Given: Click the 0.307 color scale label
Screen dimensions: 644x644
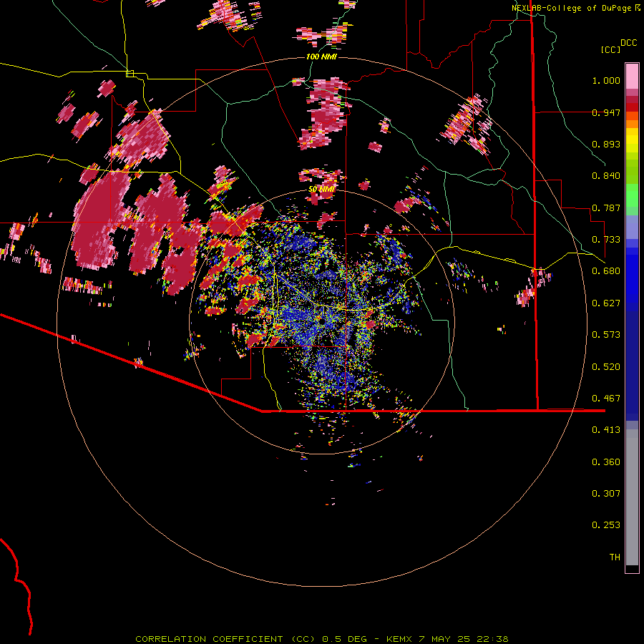Looking at the screenshot, I should tap(606, 494).
